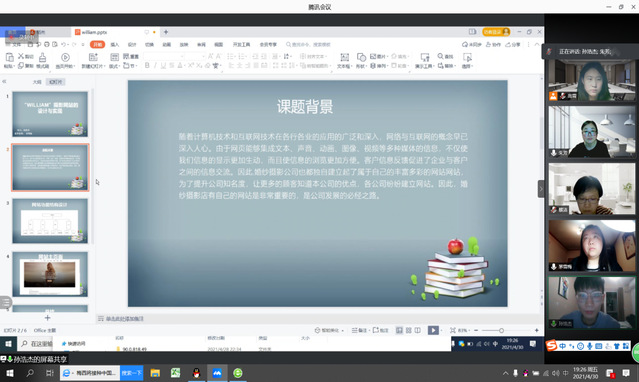Click the orange login button at top

point(496,32)
